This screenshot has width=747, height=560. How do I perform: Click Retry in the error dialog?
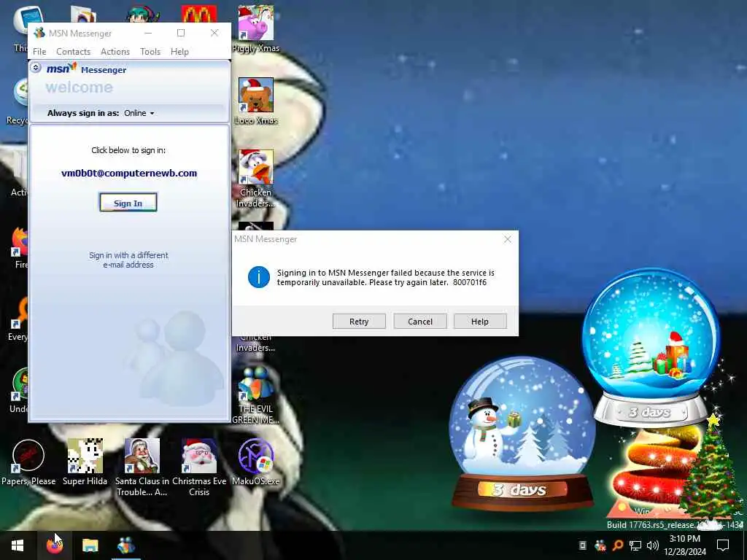359,322
